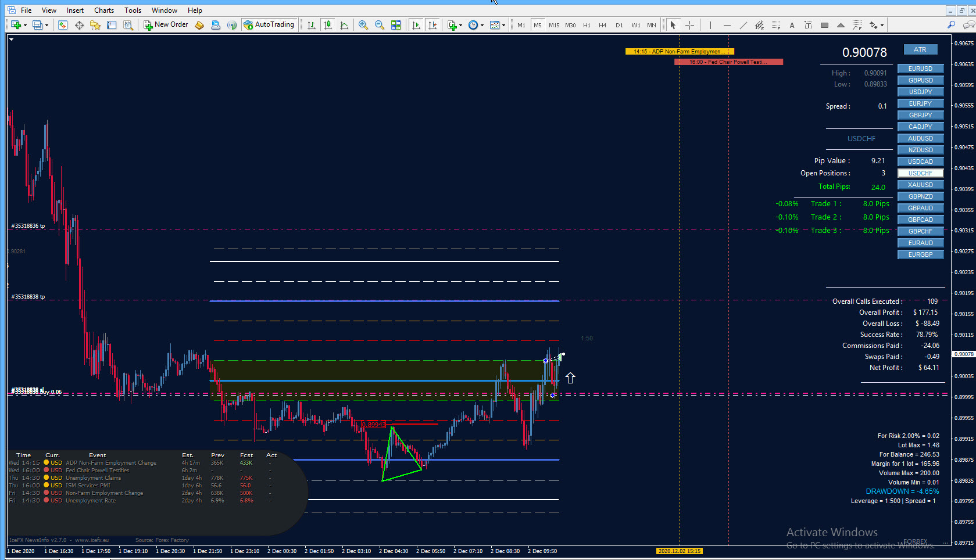Viewport: 976px width, 560px height.
Task: Select the draw trendline tool
Action: point(743,25)
